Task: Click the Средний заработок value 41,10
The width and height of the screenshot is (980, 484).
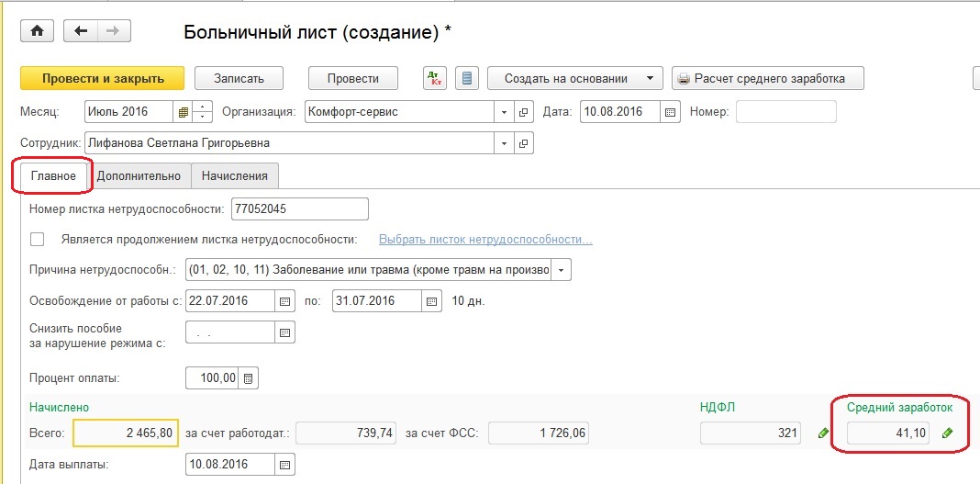Action: tap(887, 433)
